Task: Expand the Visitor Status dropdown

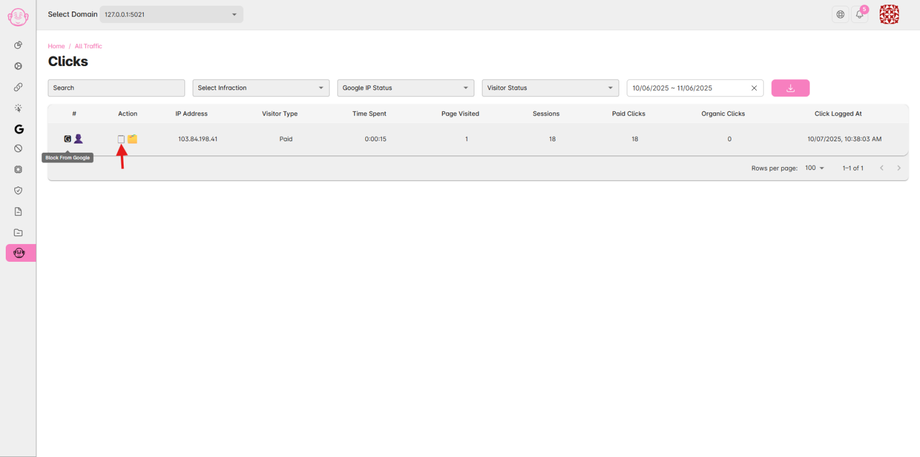Action: pyautogui.click(x=550, y=88)
